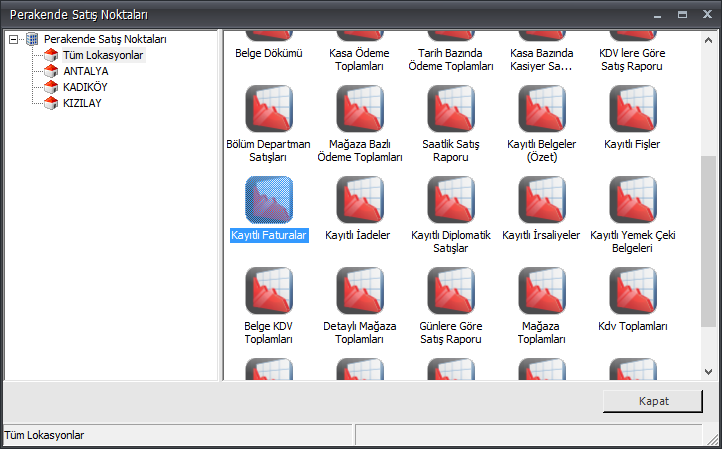Open the Mağaza Toplamları report icon
This screenshot has width=722, height=449.
pos(542,291)
